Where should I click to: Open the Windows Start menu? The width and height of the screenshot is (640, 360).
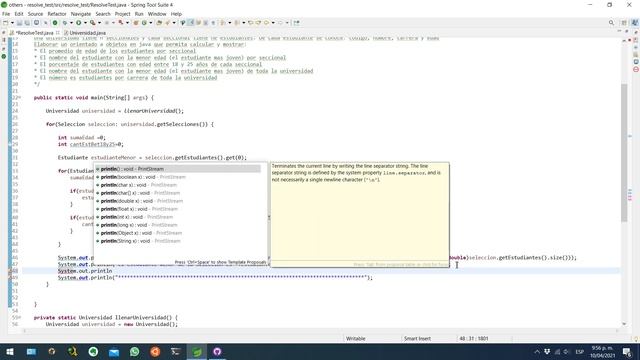tap(10, 351)
